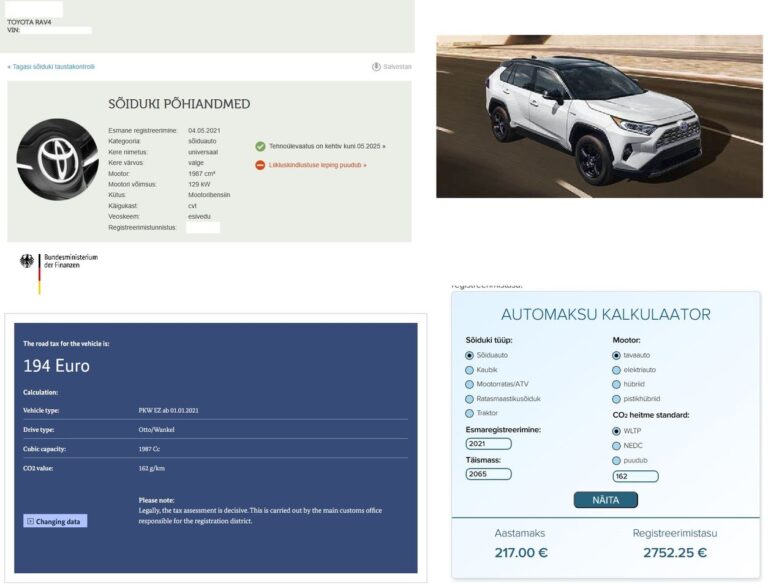Image resolution: width=768 pixels, height=588 pixels.
Task: Select puudub for CO2 standard
Action: [616, 460]
